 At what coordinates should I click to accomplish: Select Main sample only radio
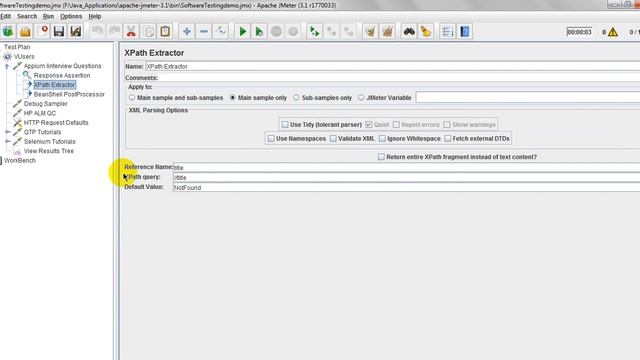[233, 98]
